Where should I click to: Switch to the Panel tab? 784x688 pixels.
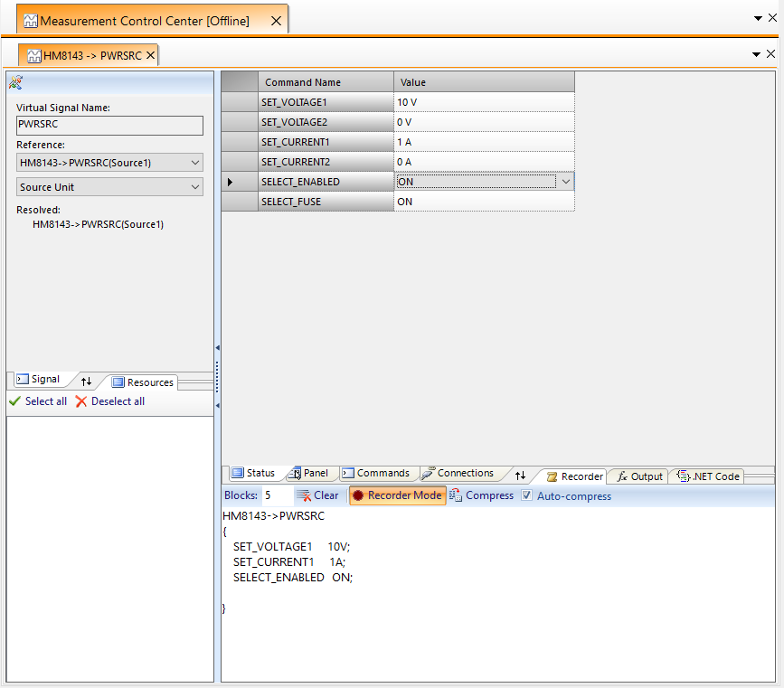pos(308,473)
